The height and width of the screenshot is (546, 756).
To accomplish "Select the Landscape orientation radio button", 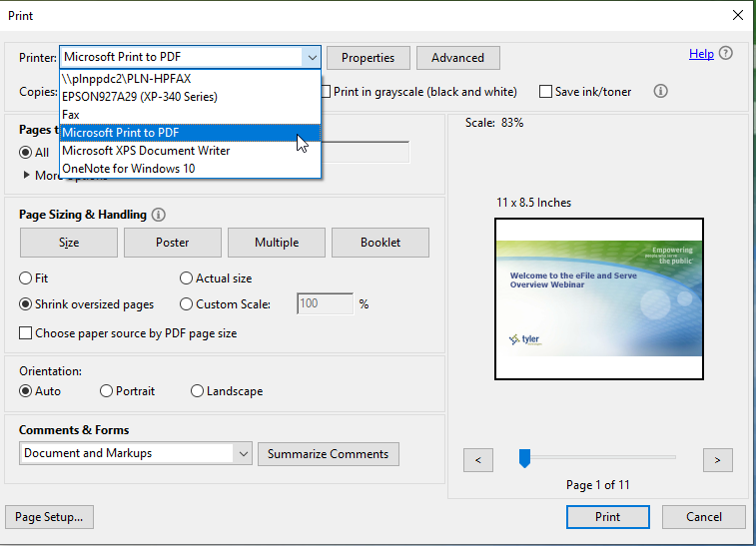I will point(197,391).
